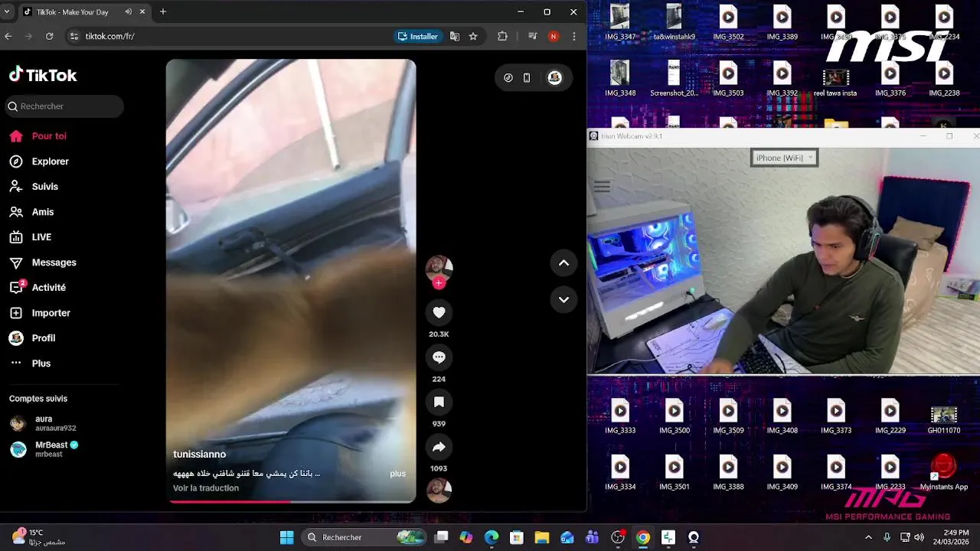Open Chrome media controls icon
Image resolution: width=980 pixels, height=551 pixels.
[x=533, y=36]
